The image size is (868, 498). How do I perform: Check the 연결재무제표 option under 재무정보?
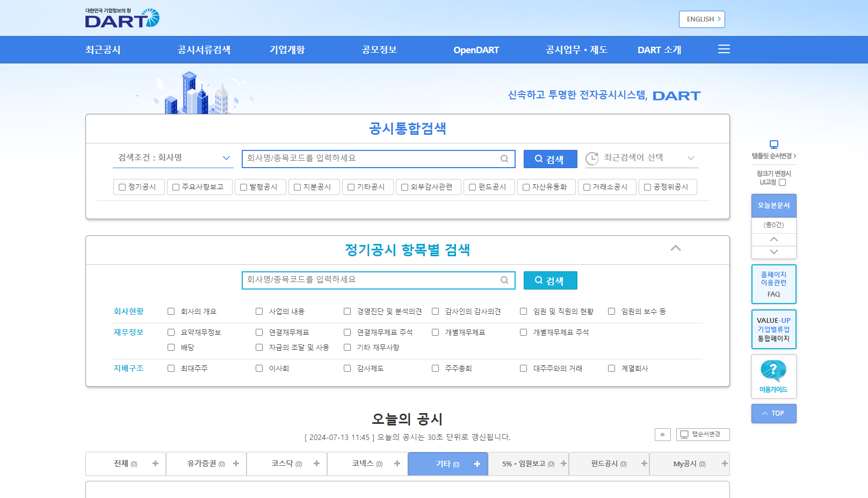[259, 332]
